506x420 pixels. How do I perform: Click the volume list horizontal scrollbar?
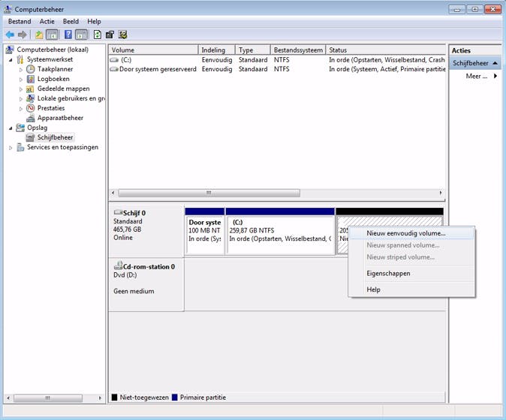tap(209, 193)
